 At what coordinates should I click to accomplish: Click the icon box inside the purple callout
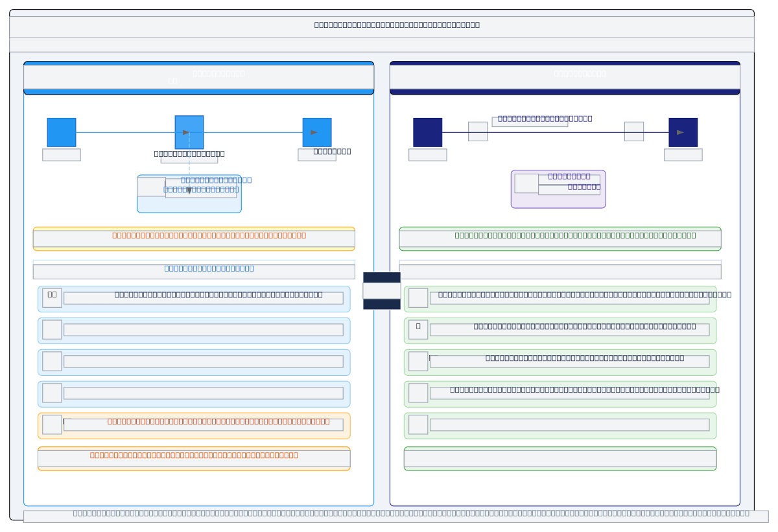pos(526,183)
